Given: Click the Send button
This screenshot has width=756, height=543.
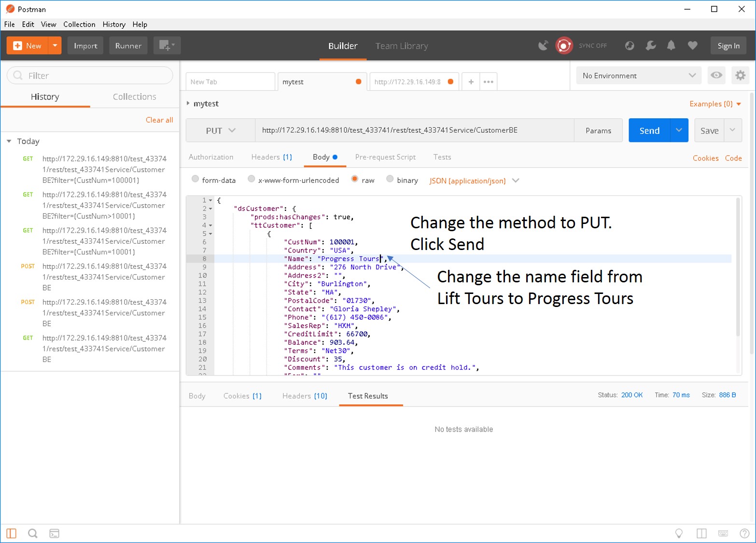Looking at the screenshot, I should (x=649, y=130).
